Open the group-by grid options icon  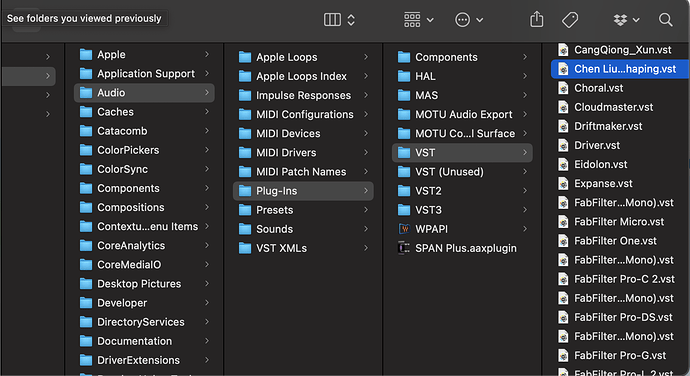pos(412,20)
